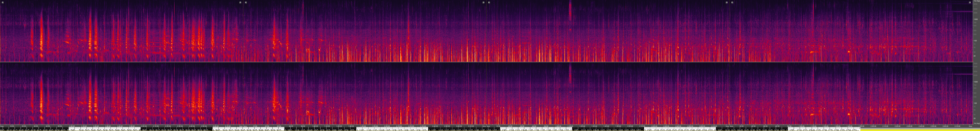Click the yellow bar at bottom right

point(913,130)
